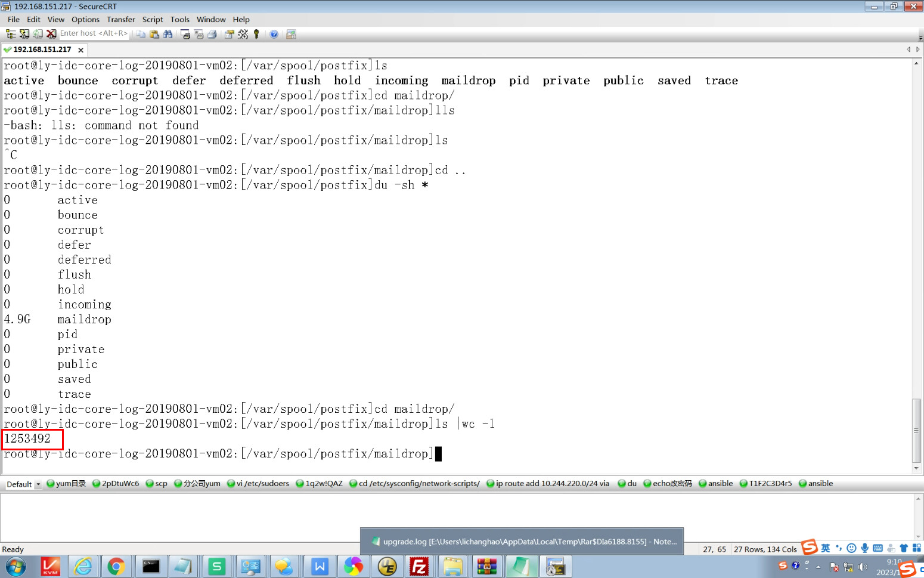Open Help via the blue question icon
This screenshot has height=578, width=924.
(x=274, y=34)
